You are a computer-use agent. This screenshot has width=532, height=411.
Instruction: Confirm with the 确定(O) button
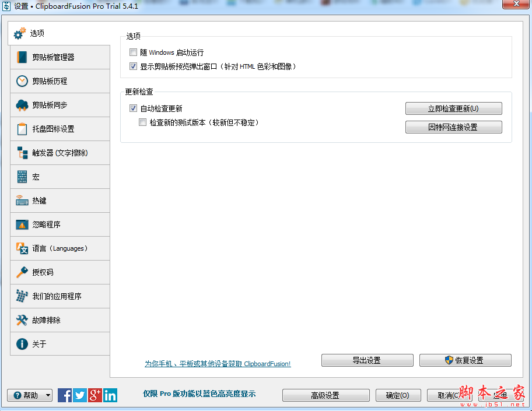click(398, 395)
